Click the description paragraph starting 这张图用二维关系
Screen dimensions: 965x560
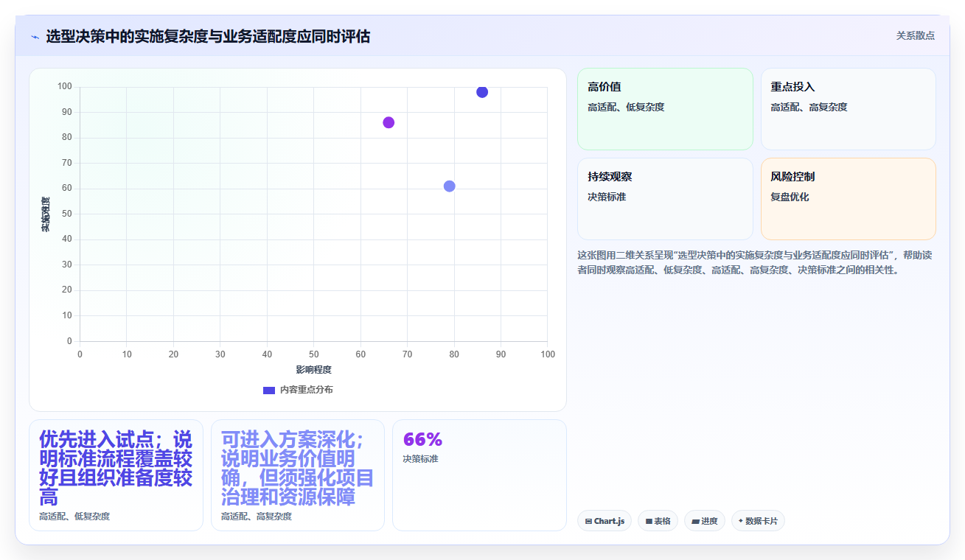755,262
